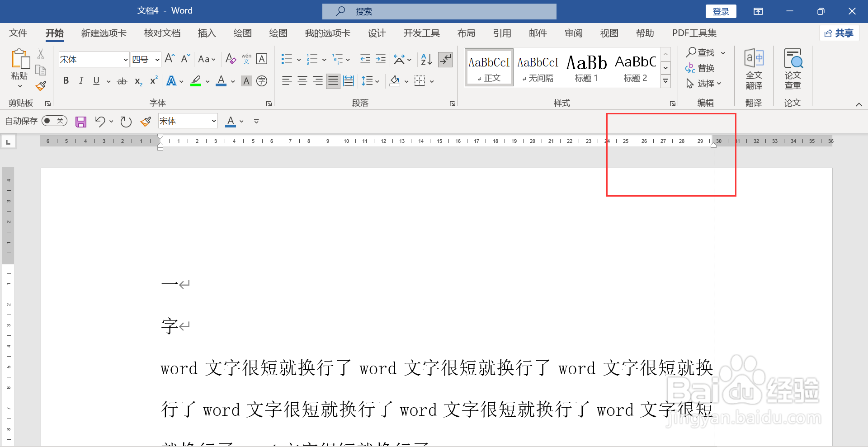The width and height of the screenshot is (868, 447).
Task: Expand the borders dropdown arrow
Action: pyautogui.click(x=432, y=81)
